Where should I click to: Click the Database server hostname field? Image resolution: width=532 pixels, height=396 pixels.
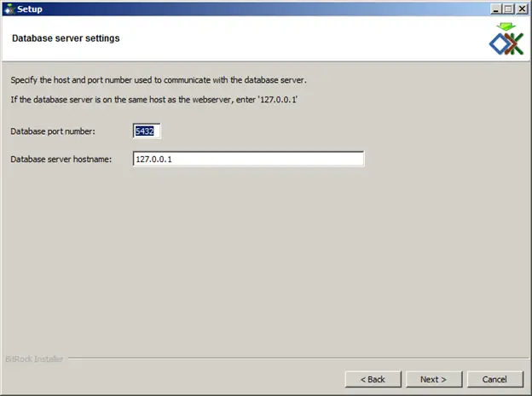coord(248,159)
